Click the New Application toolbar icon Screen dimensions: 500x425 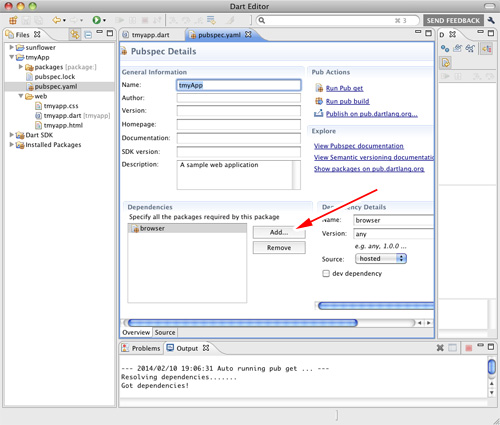coord(13,20)
